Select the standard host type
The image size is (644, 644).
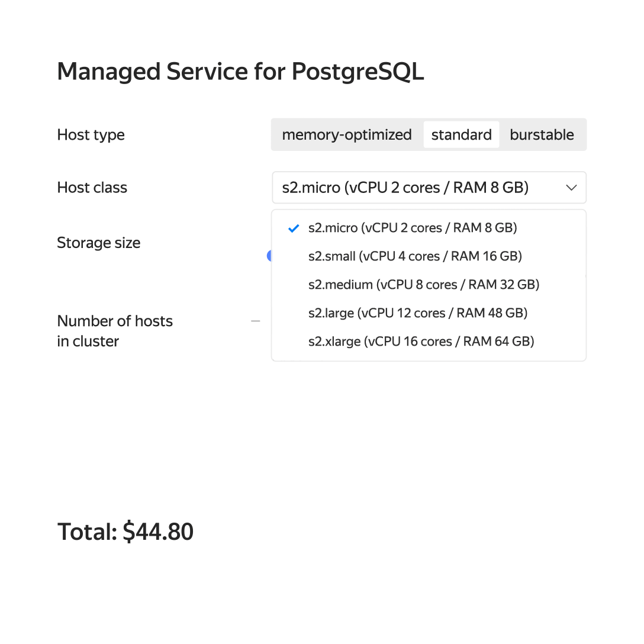[461, 135]
